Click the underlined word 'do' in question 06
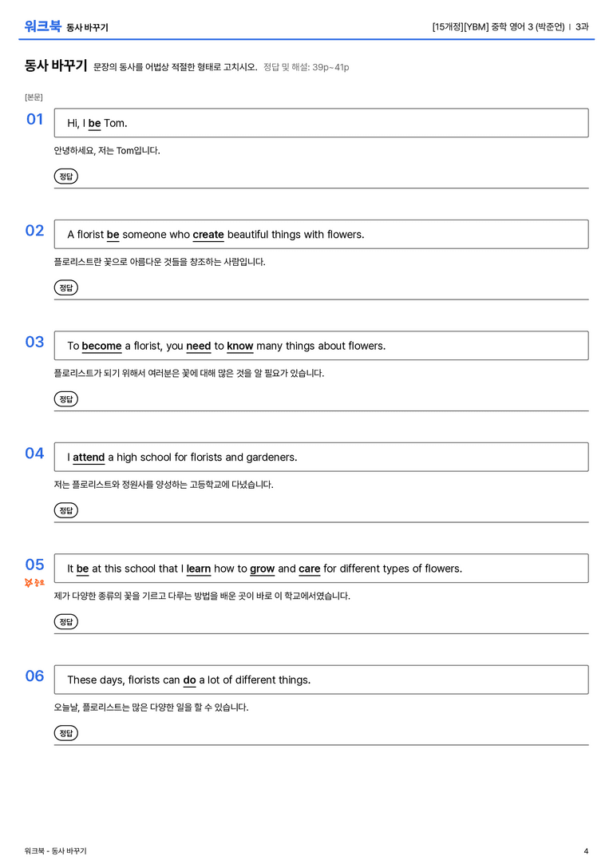Image resolution: width=613 pixels, height=868 pixels. click(x=190, y=680)
